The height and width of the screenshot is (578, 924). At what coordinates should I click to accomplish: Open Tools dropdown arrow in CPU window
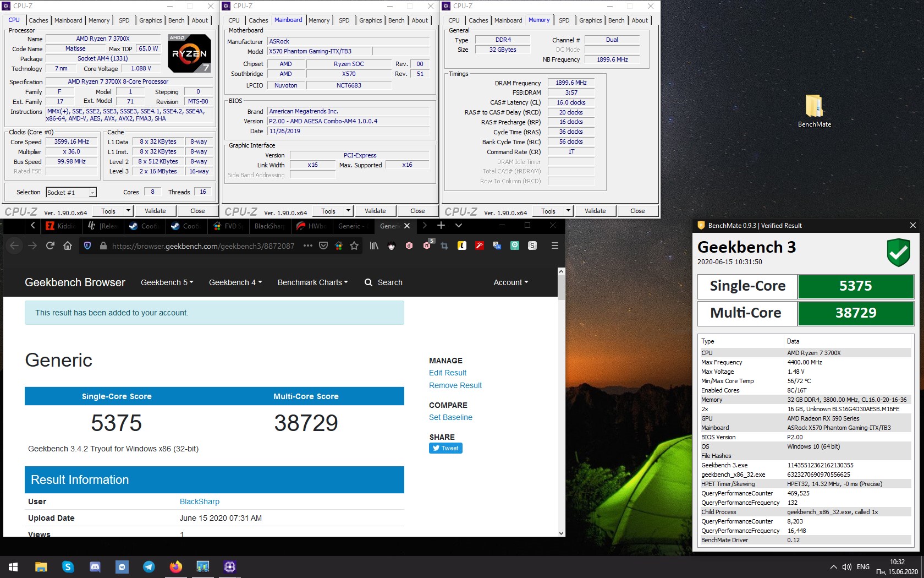[x=128, y=210]
